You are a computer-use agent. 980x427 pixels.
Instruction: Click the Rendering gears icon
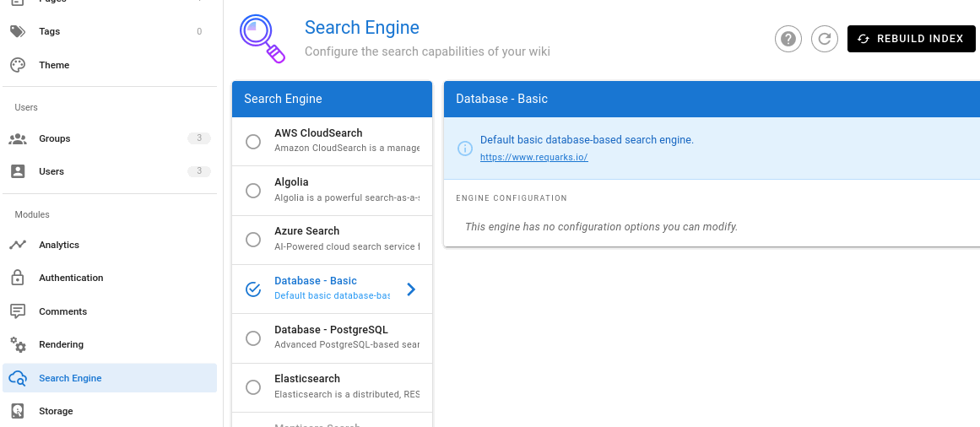pos(18,344)
